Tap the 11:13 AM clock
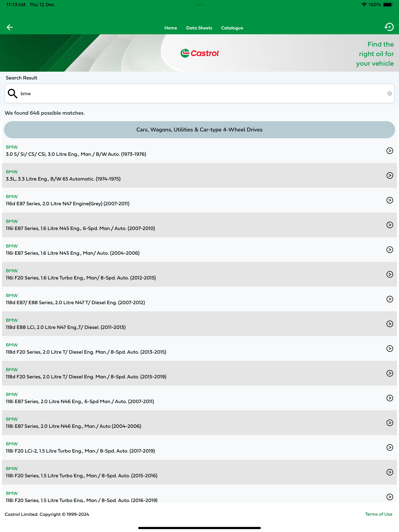Viewport: 399px width, 532px height. pos(16,4)
